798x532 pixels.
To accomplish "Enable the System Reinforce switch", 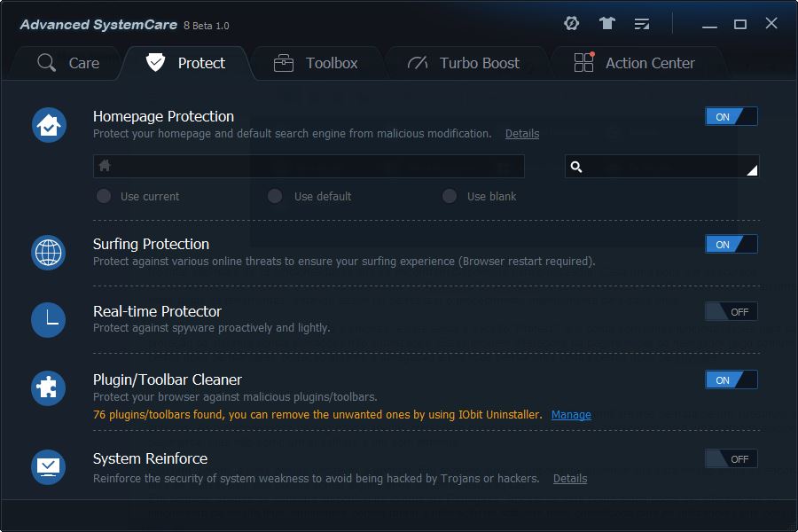I will tap(731, 458).
